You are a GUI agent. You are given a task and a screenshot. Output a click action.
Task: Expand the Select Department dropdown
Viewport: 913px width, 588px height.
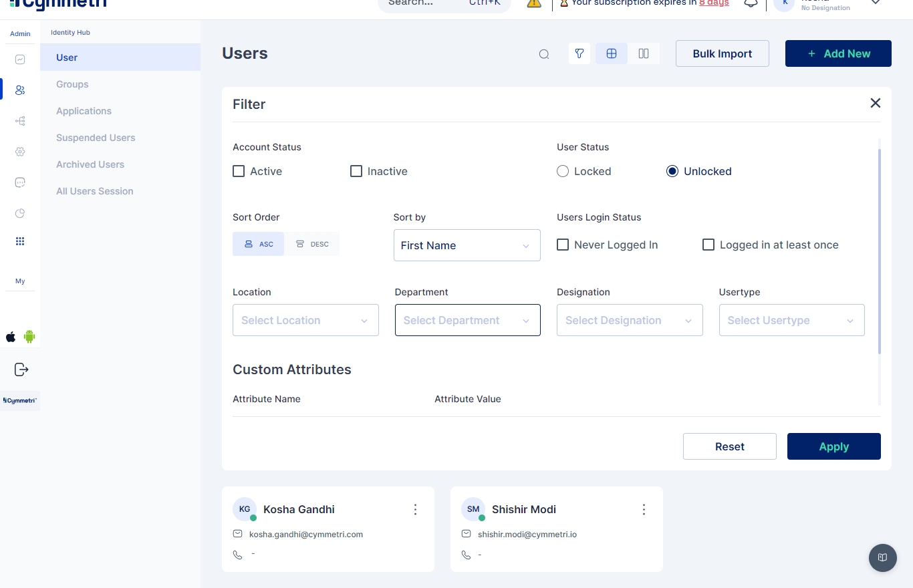click(467, 320)
